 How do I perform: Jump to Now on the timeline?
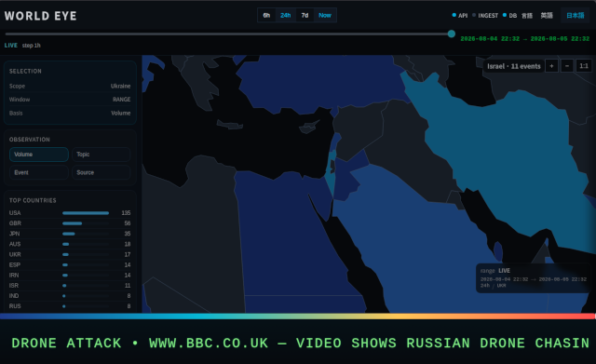pos(325,16)
